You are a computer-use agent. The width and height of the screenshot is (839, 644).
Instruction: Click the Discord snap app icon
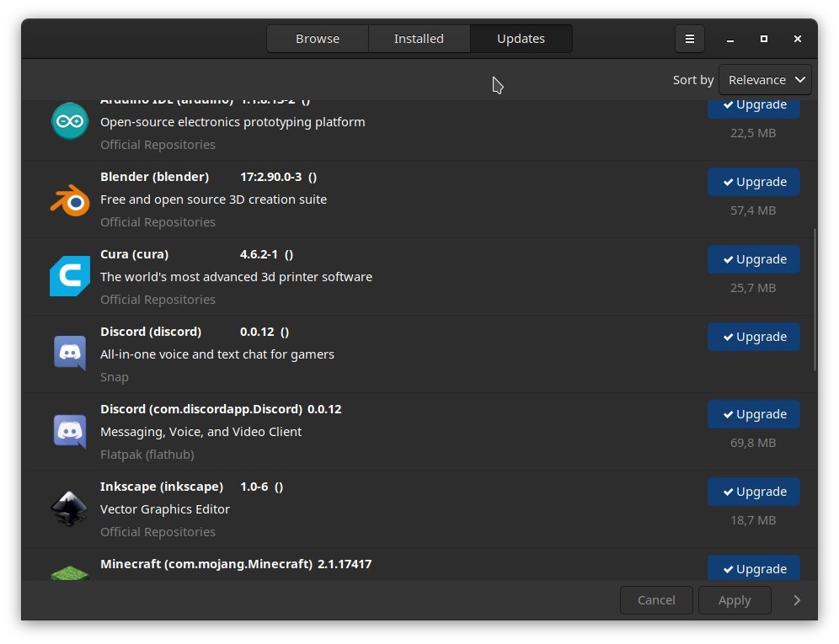point(70,353)
